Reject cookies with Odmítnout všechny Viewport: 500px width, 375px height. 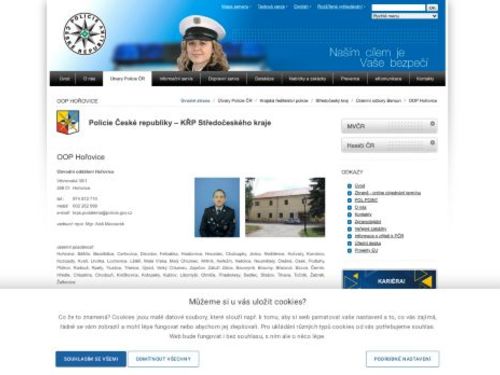163,359
